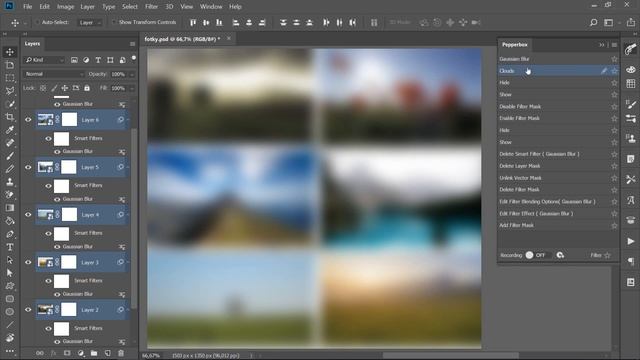Collapse Layer 6 smart filter effects arrow

pos(128,120)
